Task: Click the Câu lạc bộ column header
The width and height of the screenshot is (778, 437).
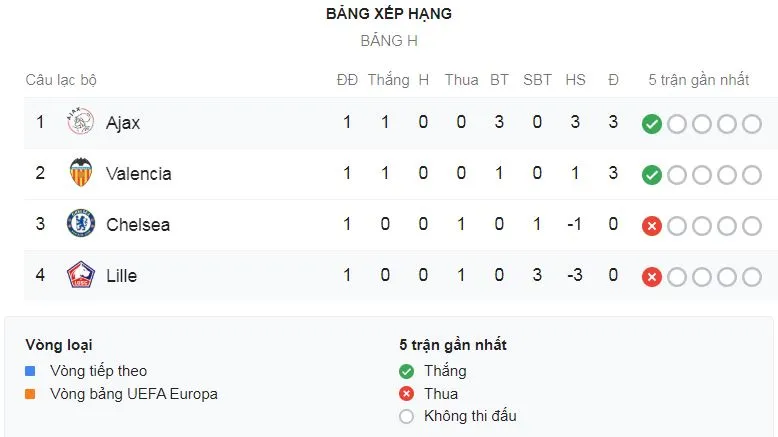Action: click(x=60, y=80)
